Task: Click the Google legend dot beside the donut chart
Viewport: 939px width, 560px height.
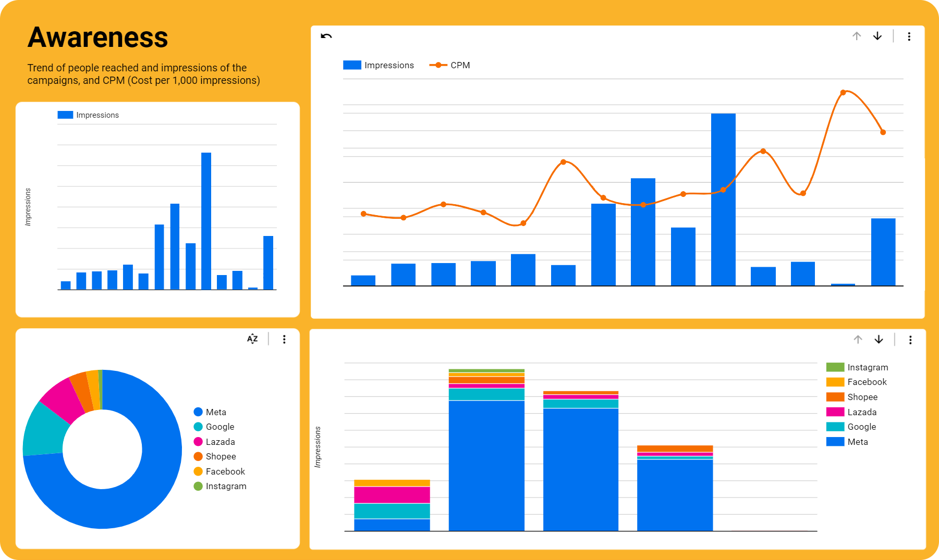Action: (198, 427)
